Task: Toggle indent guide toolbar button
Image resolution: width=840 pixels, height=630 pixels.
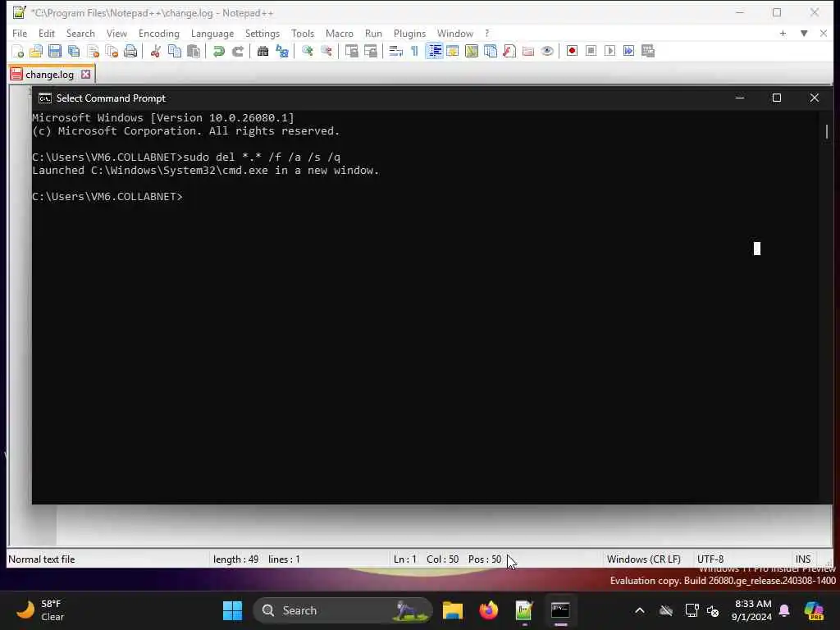Action: coord(434,51)
